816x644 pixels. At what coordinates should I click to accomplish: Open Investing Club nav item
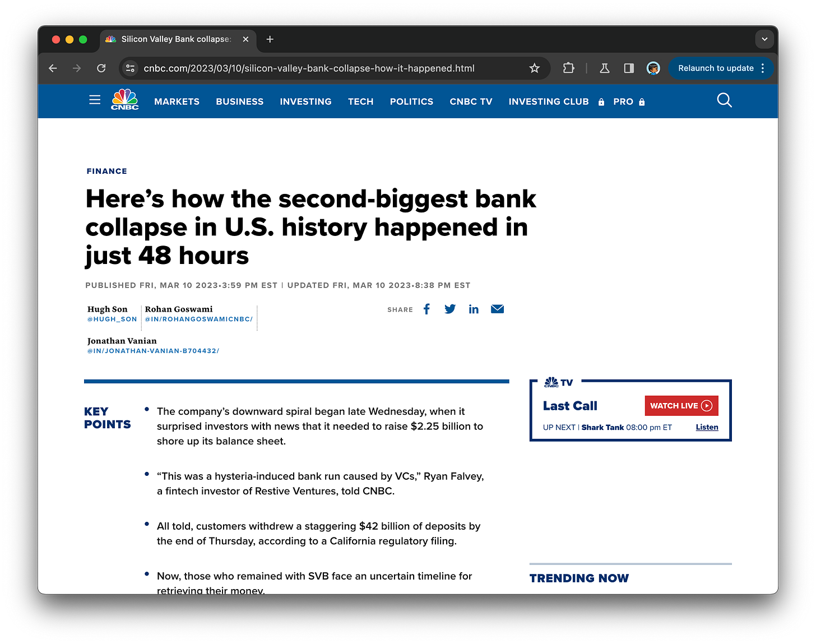[x=549, y=101]
